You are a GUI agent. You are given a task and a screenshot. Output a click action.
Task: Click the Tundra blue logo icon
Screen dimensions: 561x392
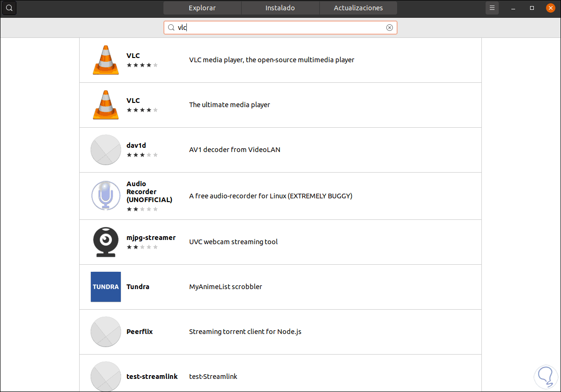click(105, 287)
